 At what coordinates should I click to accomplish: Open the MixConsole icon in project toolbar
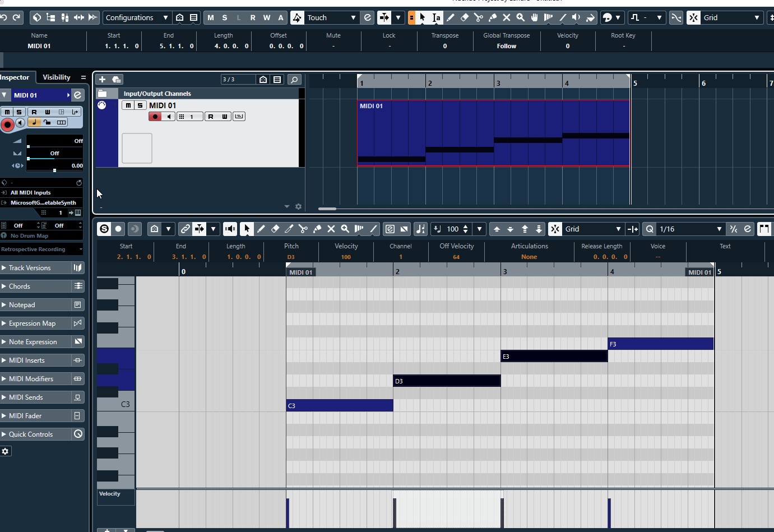click(64, 17)
